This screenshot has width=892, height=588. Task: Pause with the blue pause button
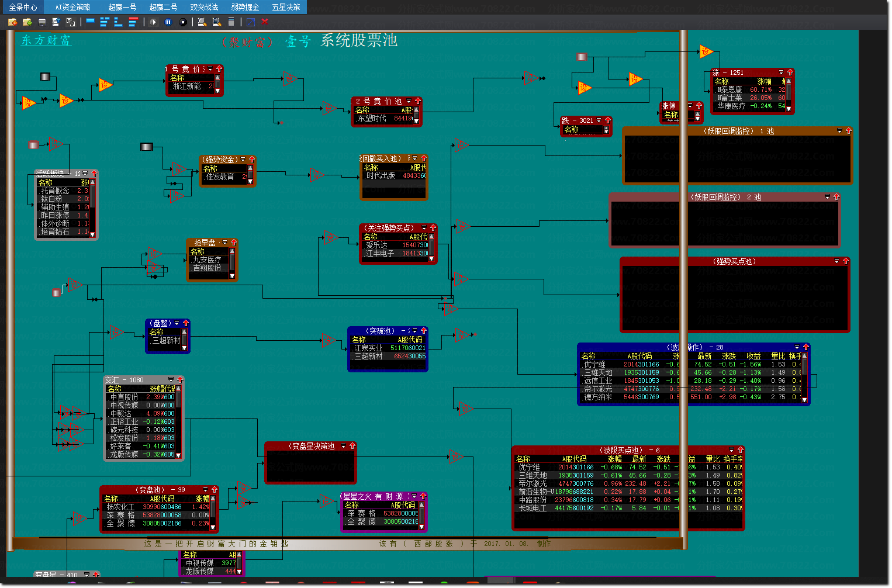(x=168, y=22)
